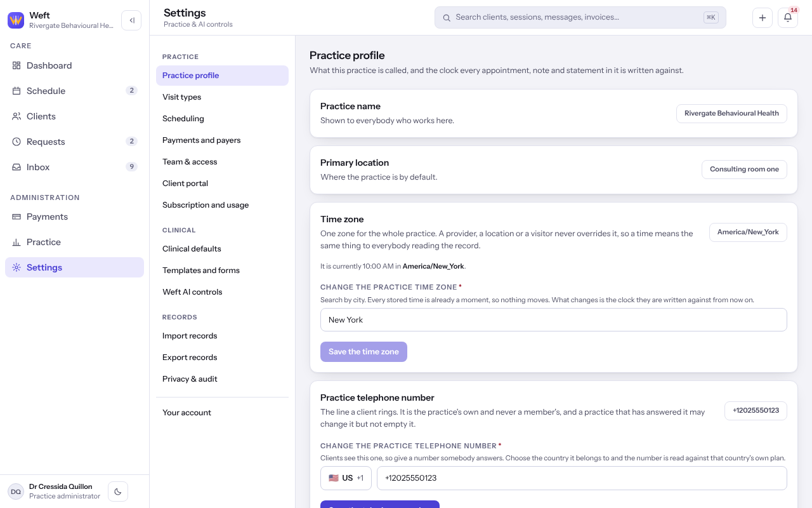The width and height of the screenshot is (812, 508).
Task: Open Weft AI controls
Action: [222, 292]
